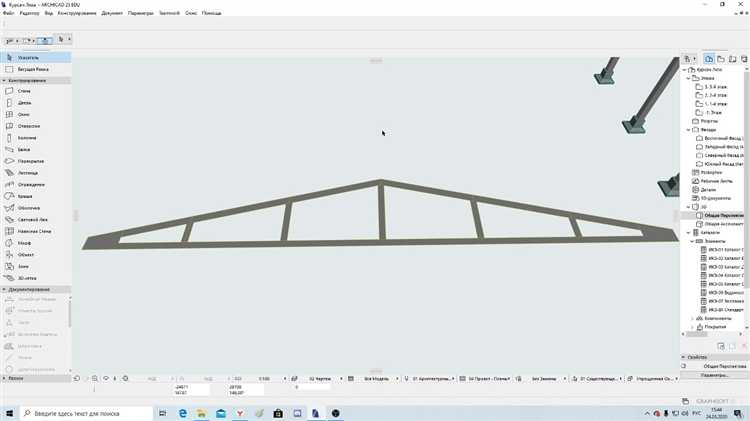Select the Roof (Крыша) tool
Viewport: 750px width, 421px height.
[36, 196]
